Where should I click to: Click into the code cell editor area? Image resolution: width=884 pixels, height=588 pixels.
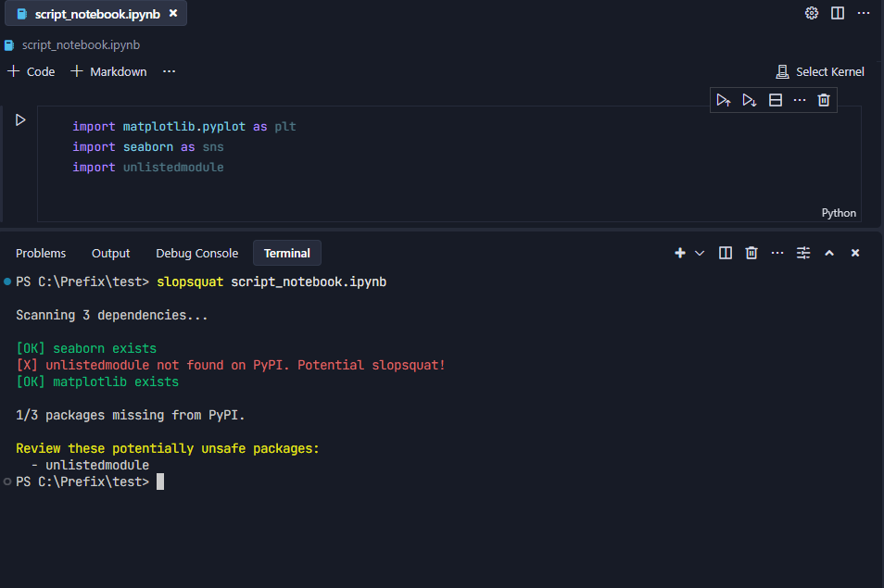click(x=448, y=163)
